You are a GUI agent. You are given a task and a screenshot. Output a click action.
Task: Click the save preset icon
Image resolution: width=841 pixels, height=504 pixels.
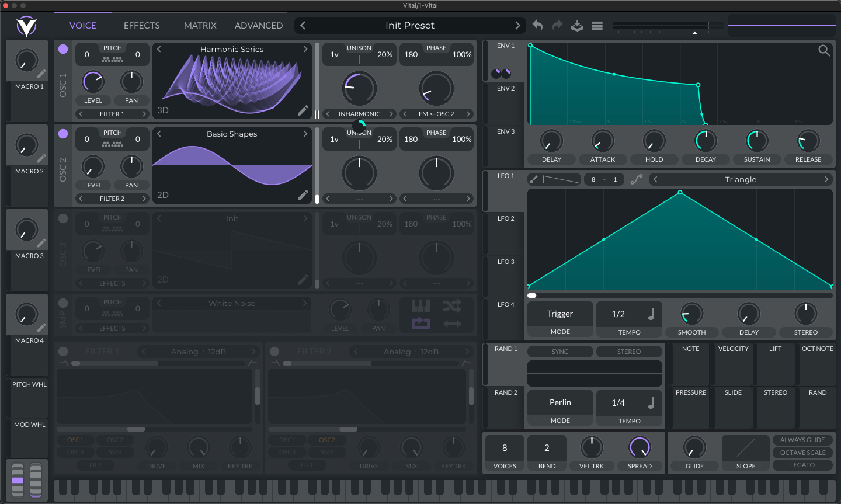click(x=577, y=25)
